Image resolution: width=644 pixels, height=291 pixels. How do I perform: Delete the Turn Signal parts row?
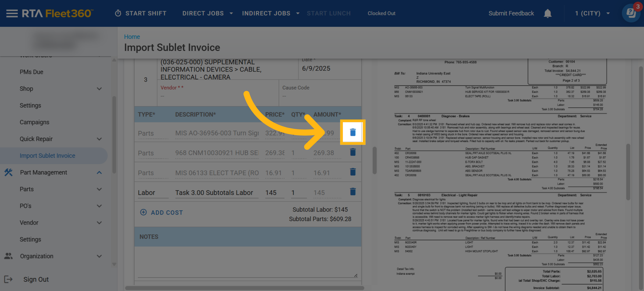click(x=353, y=132)
